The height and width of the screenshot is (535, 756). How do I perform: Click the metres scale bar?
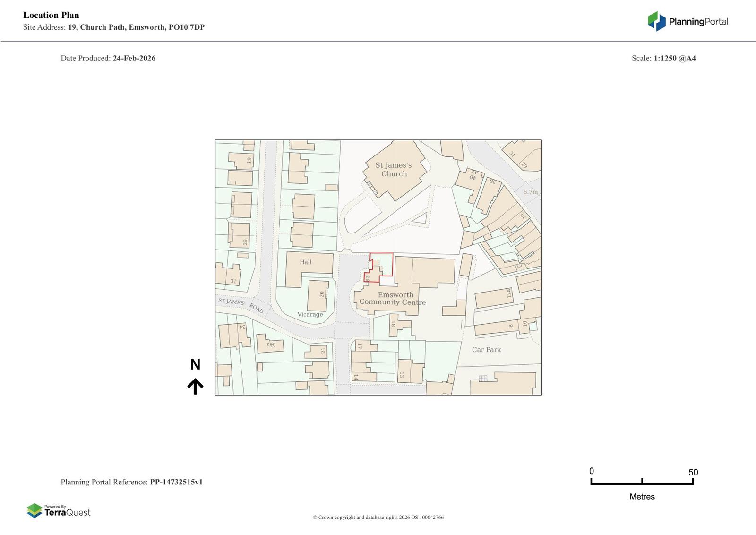click(x=642, y=482)
